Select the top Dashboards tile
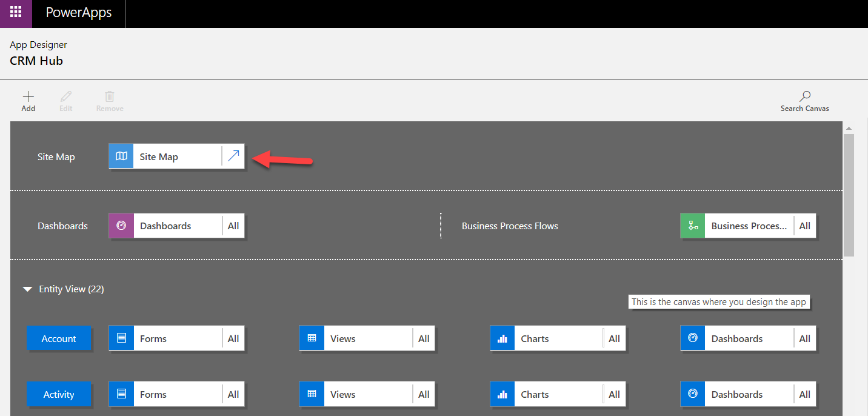This screenshot has width=868, height=416. tap(177, 226)
